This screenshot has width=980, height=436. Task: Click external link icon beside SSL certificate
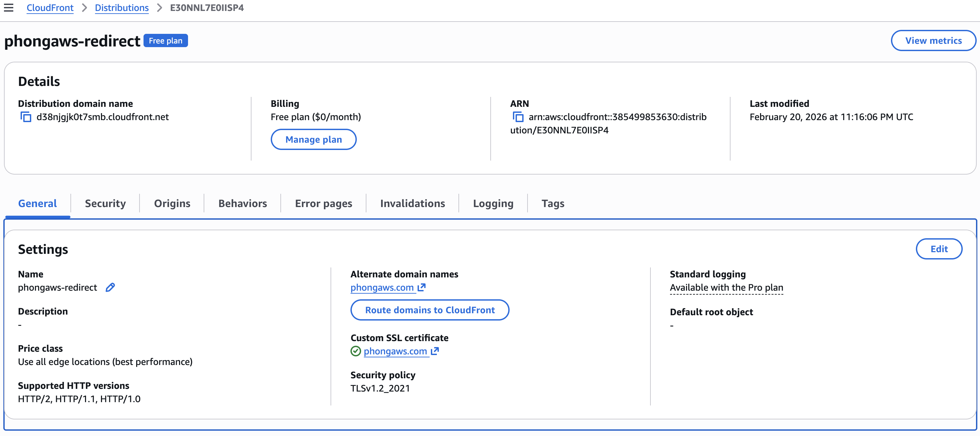(x=435, y=351)
